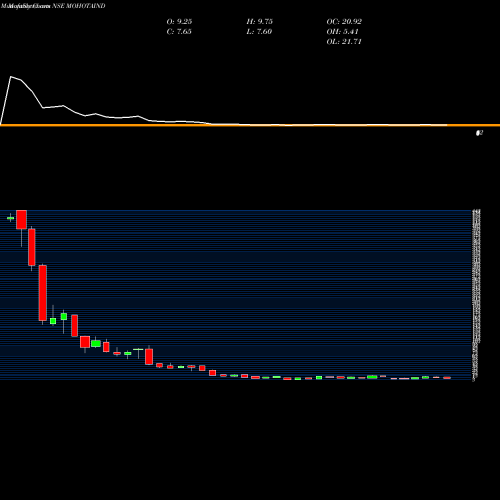Click the close price value C: 7.65
This screenshot has height=500, width=500.
coord(179,32)
